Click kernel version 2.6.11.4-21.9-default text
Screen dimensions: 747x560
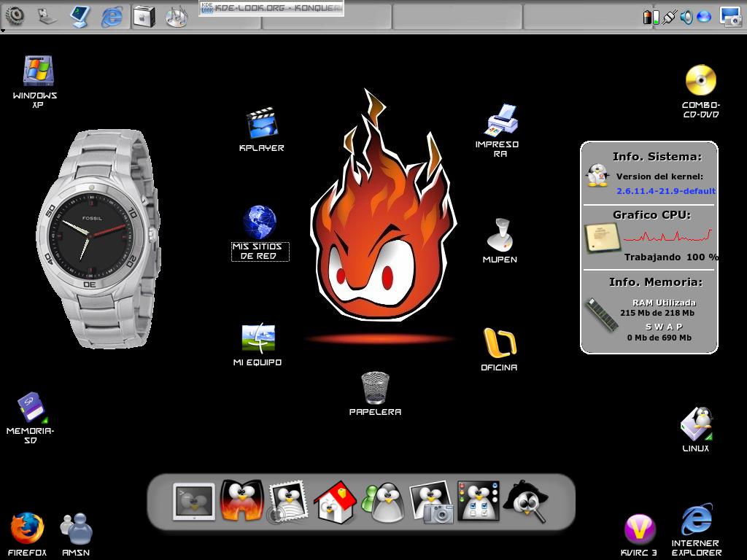coord(665,191)
